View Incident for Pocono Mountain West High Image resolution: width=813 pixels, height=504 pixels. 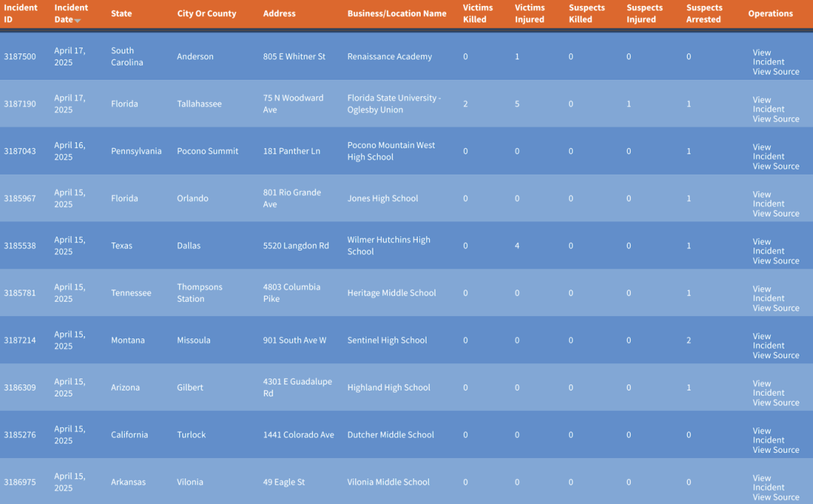click(769, 151)
